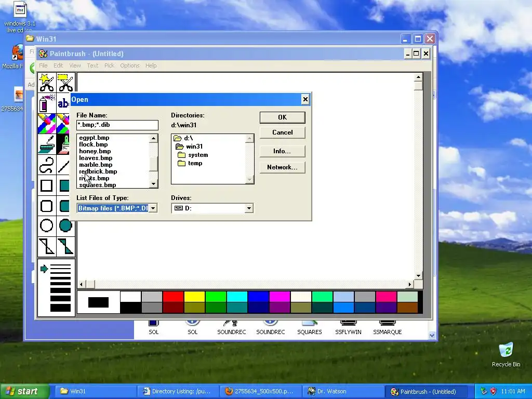Pick the magenta color swatch

280,296
